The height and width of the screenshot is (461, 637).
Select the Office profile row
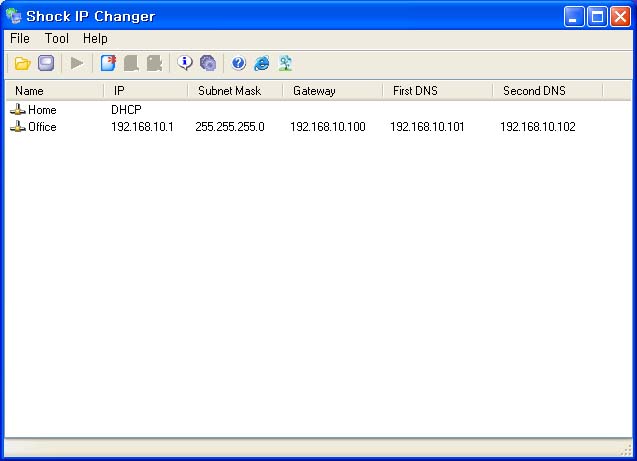42,127
